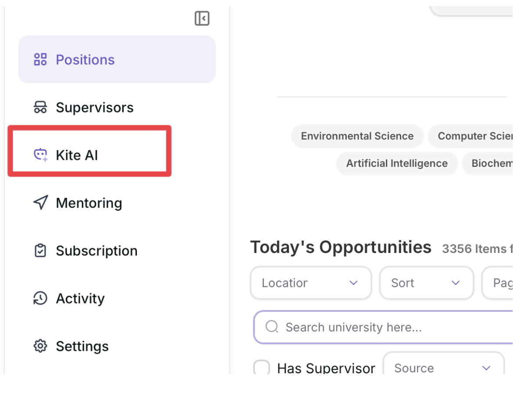This screenshot has height=404, width=532.
Task: Click the Activity history icon
Action: point(40,298)
